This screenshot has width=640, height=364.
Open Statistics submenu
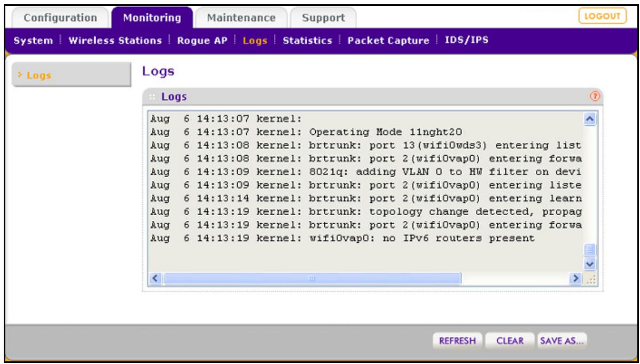click(x=307, y=41)
